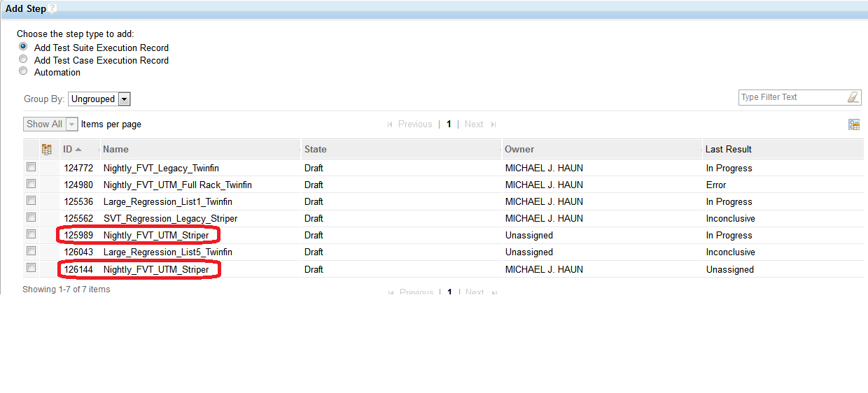
Task: Tick checkbox for Nightly_FVT_UTM_Full Rack_Twinfin
Action: pyautogui.click(x=31, y=184)
